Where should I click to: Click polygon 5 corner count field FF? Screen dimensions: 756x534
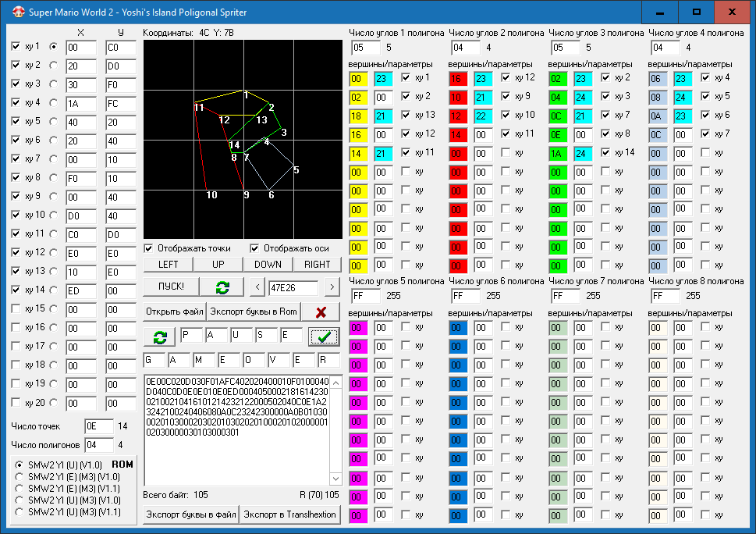(366, 296)
